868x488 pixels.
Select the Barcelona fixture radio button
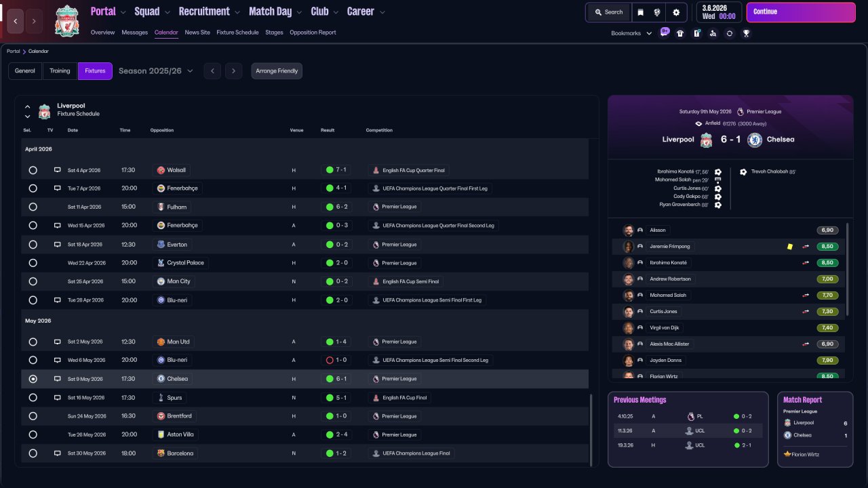pyautogui.click(x=33, y=453)
